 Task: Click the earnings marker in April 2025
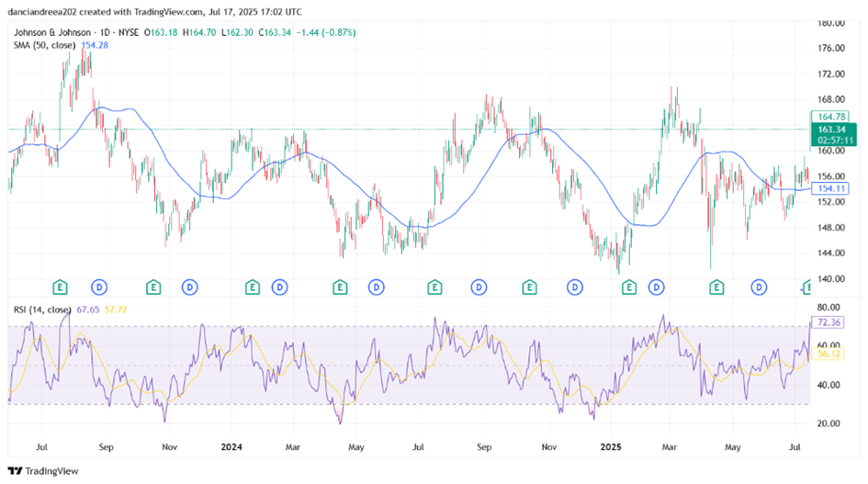point(716,287)
